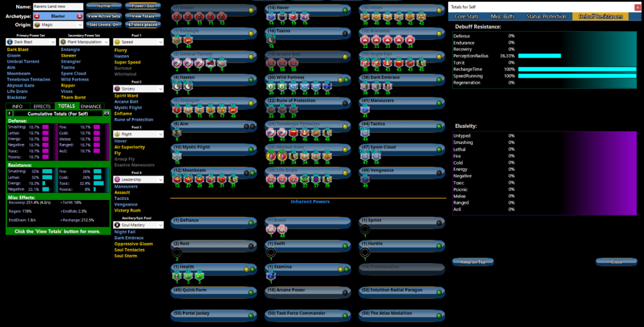Viewport: 644px width, 327px height.
Task: Select the enhancement slot under Toxins
Action: click(271, 39)
